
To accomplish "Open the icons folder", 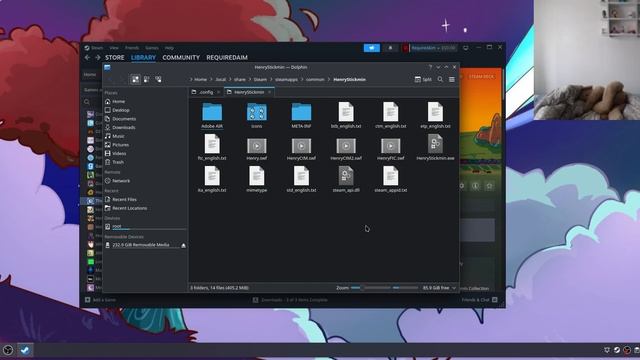I will pyautogui.click(x=257, y=116).
